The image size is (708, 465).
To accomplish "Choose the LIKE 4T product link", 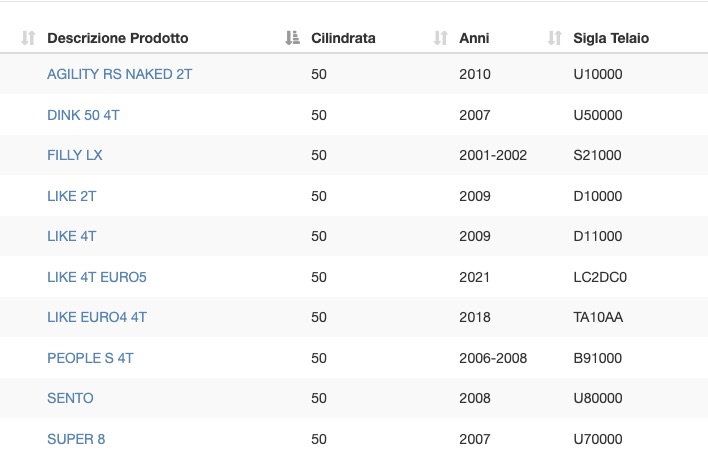I will (71, 236).
